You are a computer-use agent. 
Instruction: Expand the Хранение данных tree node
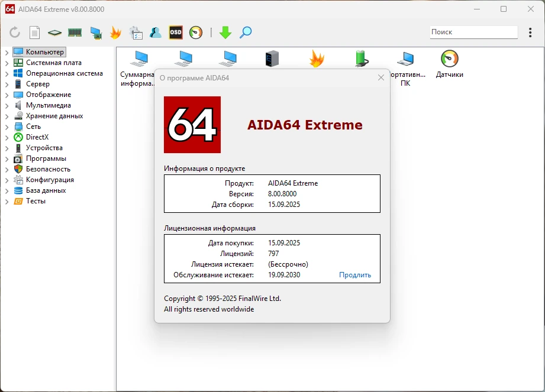click(7, 116)
